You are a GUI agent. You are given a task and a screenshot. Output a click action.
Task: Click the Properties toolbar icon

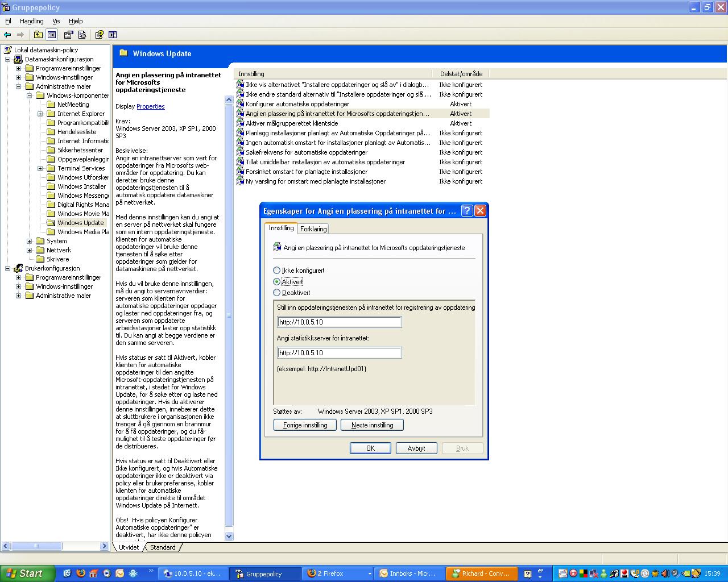(68, 35)
